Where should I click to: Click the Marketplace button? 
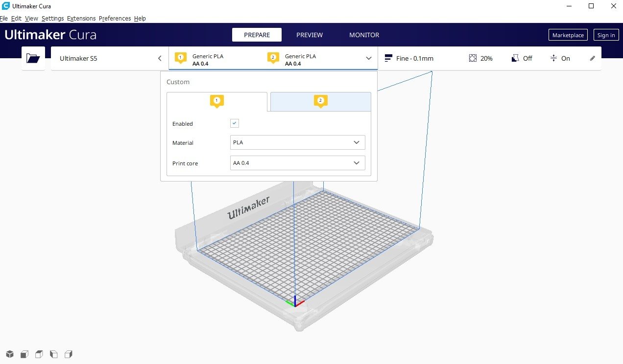(x=568, y=35)
